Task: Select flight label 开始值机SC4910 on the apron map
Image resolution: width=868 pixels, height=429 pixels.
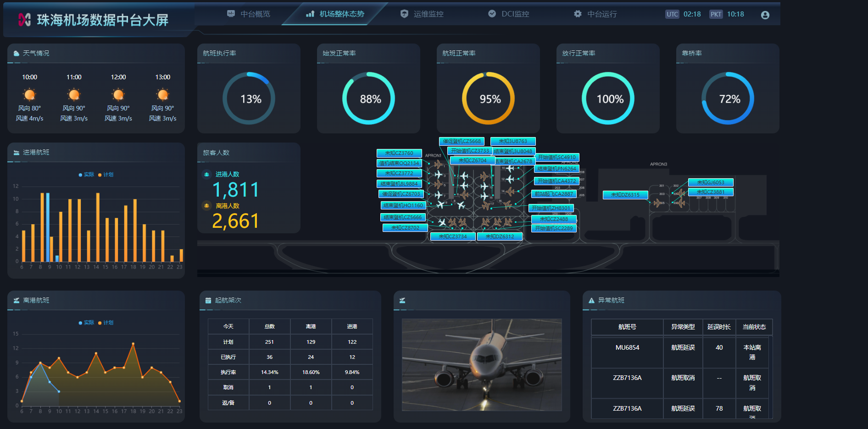Action: (x=556, y=157)
